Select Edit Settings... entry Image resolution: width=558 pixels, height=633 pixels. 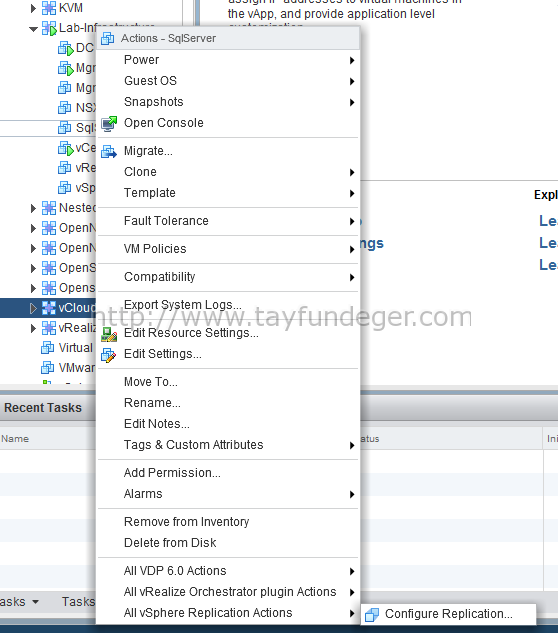click(x=228, y=354)
